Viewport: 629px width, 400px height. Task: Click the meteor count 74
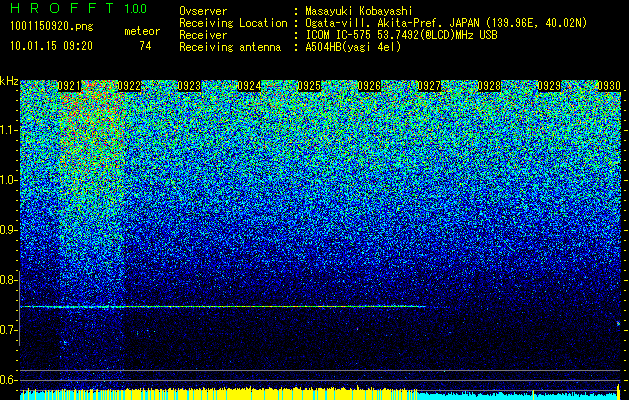145,46
